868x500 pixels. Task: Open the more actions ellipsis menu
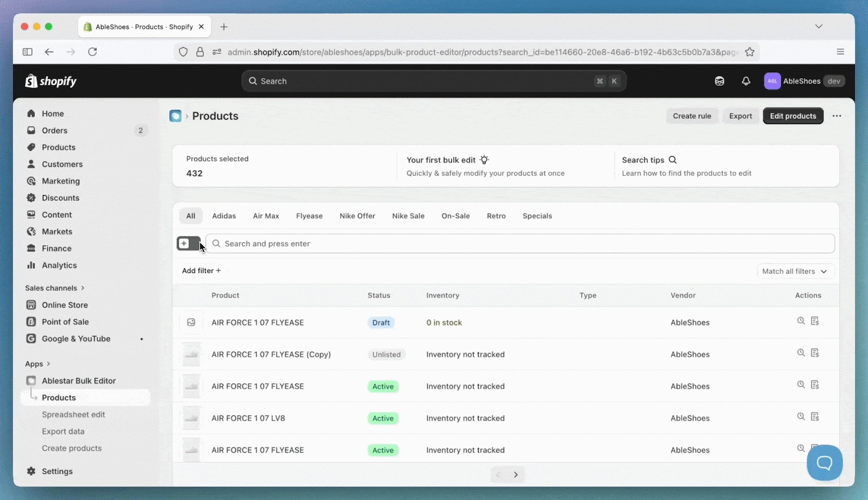click(x=837, y=116)
